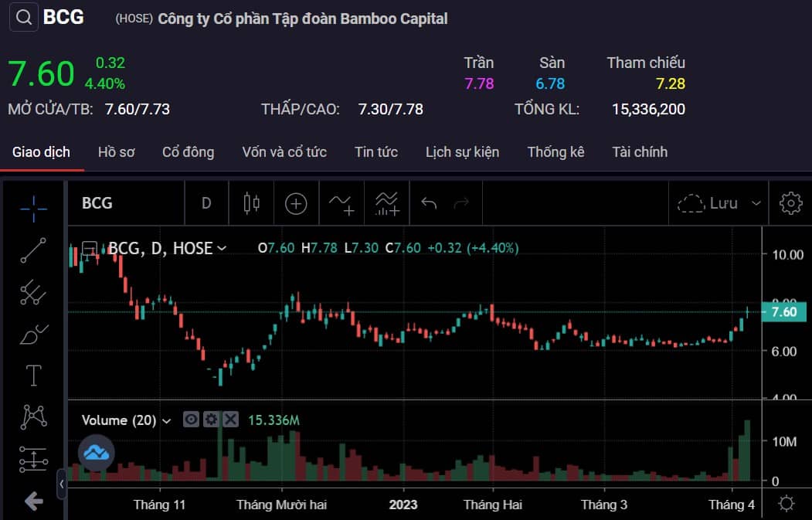Click the 7.60 current price label on axis

click(784, 312)
